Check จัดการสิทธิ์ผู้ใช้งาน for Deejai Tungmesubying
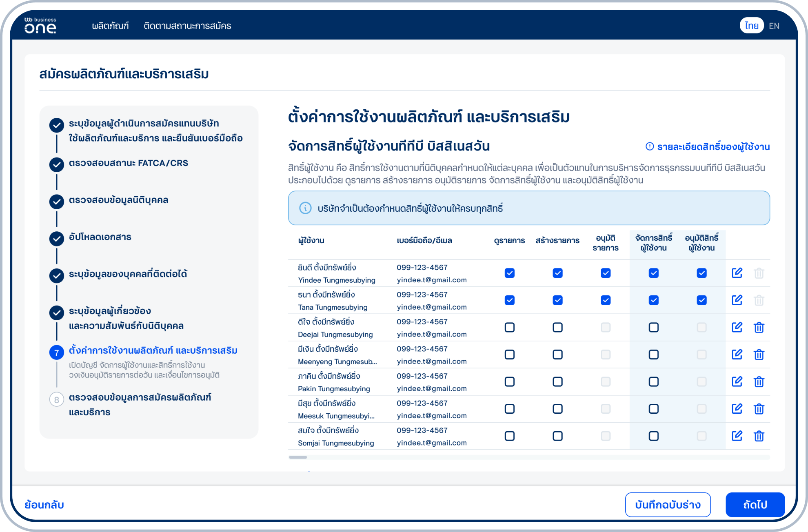Screen dimensions: 808x532 (x=654, y=327)
